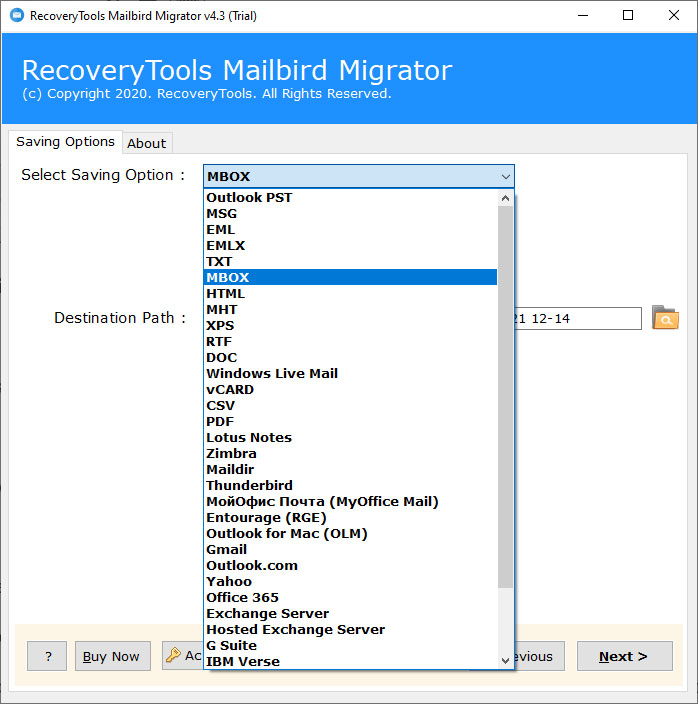
Task: Minimize the Mailbird Migrator window
Action: pyautogui.click(x=583, y=16)
